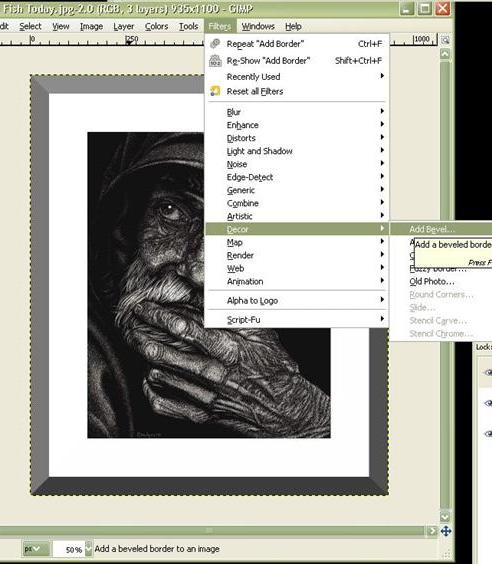The width and height of the screenshot is (492, 564).
Task: Open the Windows menu
Action: [x=258, y=26]
